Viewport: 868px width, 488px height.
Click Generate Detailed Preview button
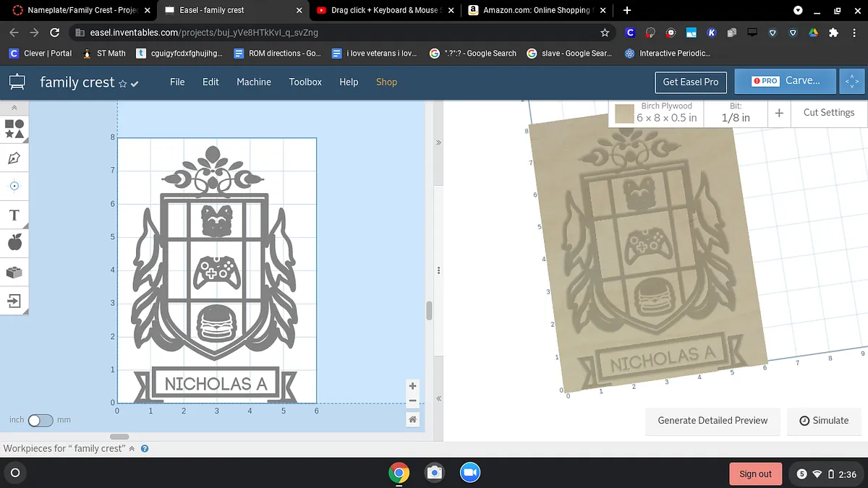712,420
